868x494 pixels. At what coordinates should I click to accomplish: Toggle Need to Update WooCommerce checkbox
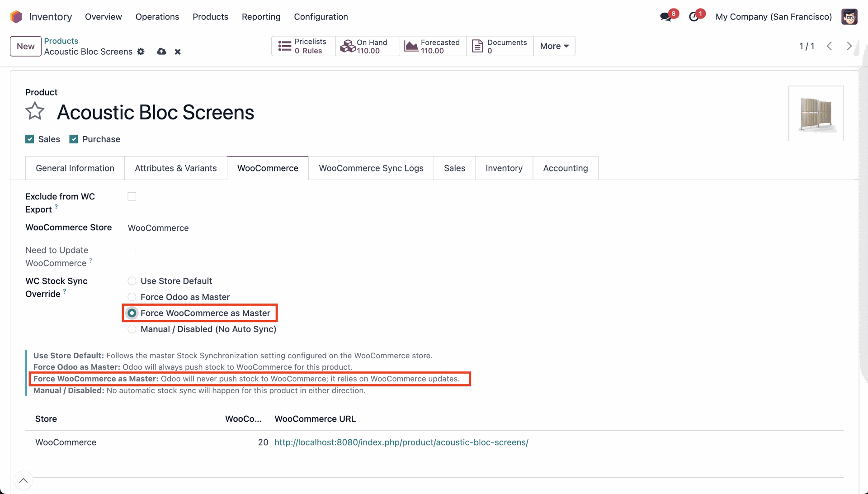click(x=132, y=250)
